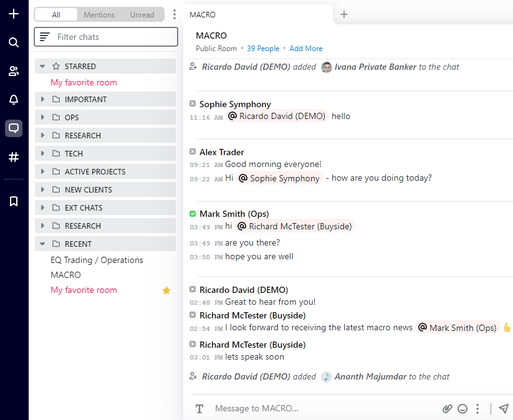Open notifications bell in sidebar
Screen dimensions: 513x420
(x=14, y=100)
